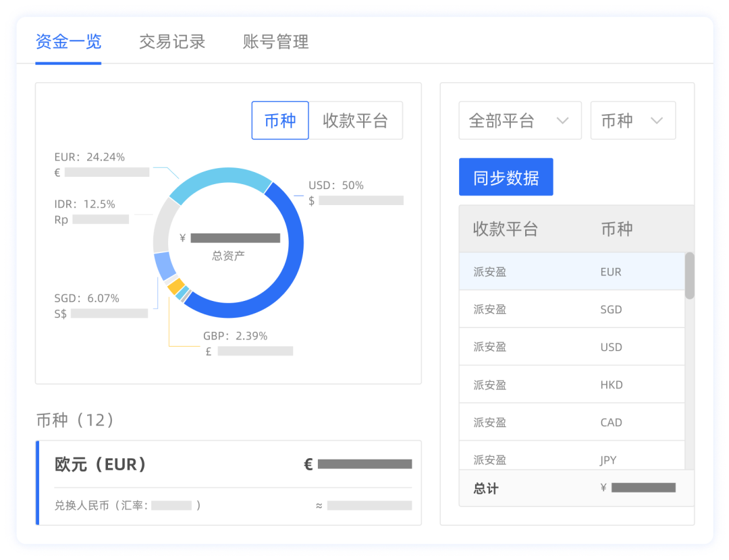The width and height of the screenshot is (729, 560).
Task: Go to the 账号管理 tab
Action: (275, 42)
